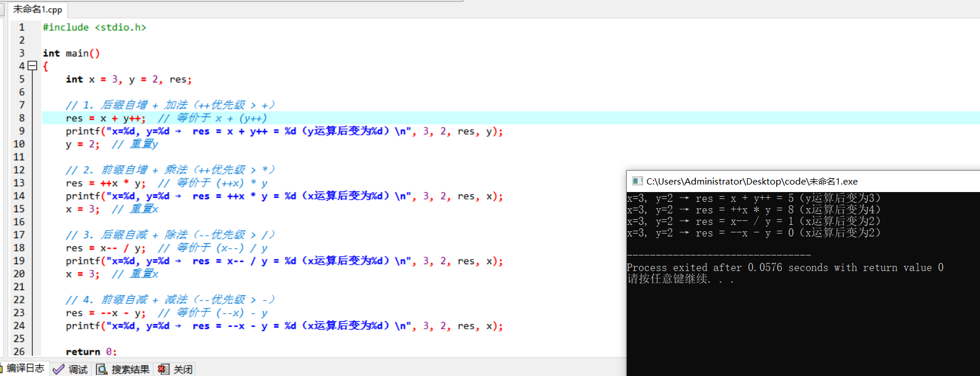The height and width of the screenshot is (376, 980).
Task: Click console output 'res = --x - y = 0'
Action: tap(744, 233)
